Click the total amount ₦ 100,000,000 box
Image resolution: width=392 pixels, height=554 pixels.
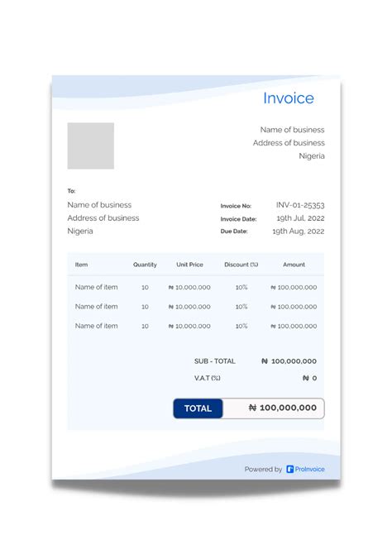click(x=274, y=408)
